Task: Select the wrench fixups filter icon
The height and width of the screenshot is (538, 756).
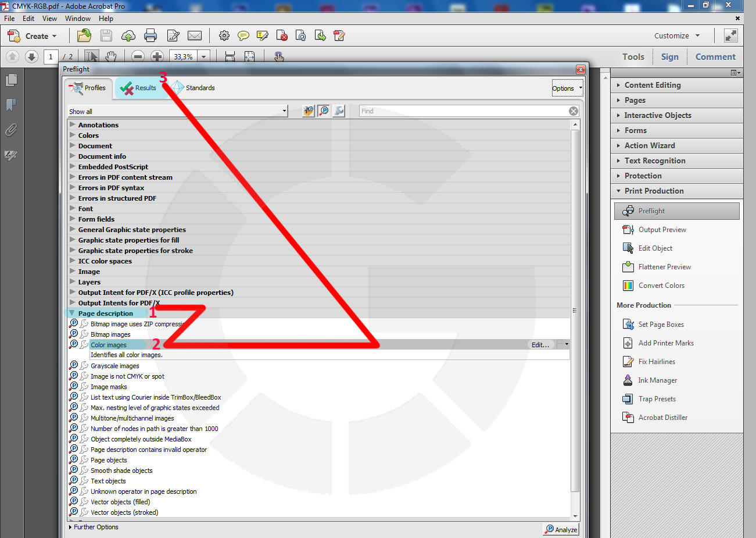Action: pyautogui.click(x=339, y=111)
